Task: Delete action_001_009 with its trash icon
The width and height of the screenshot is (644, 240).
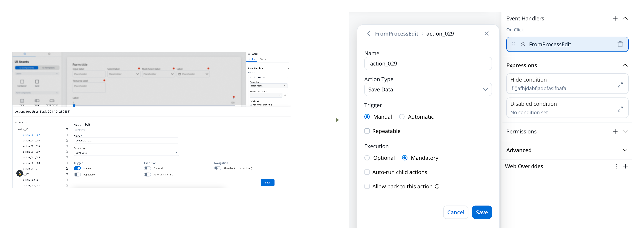Action: pos(67,152)
